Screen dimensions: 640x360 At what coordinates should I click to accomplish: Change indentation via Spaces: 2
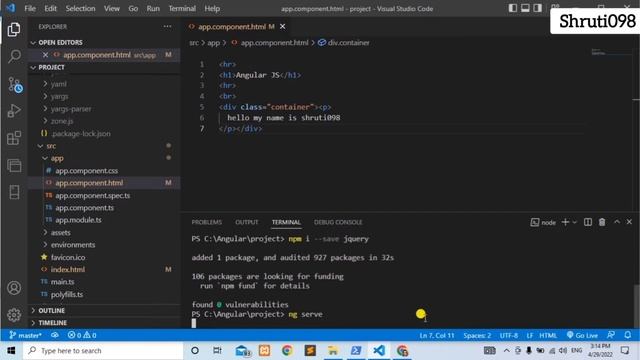pos(477,336)
